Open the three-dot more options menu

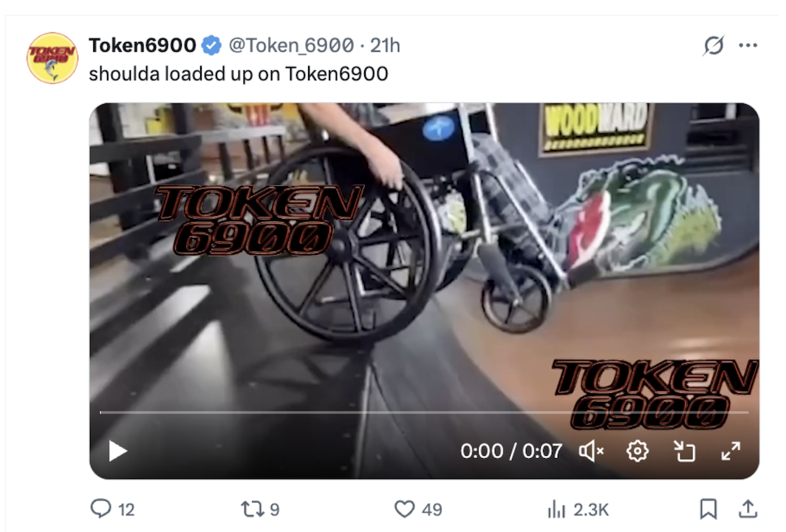pyautogui.click(x=748, y=45)
